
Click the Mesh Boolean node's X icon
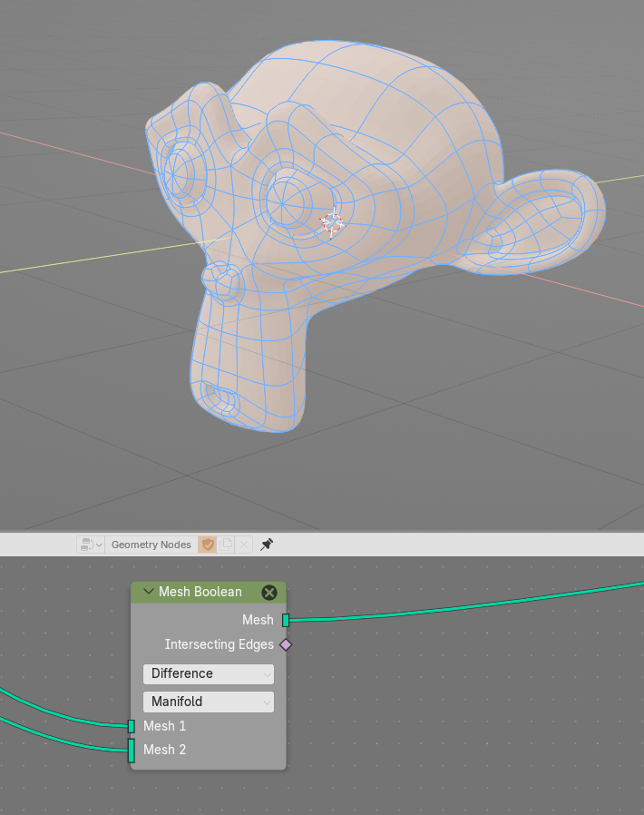point(269,592)
